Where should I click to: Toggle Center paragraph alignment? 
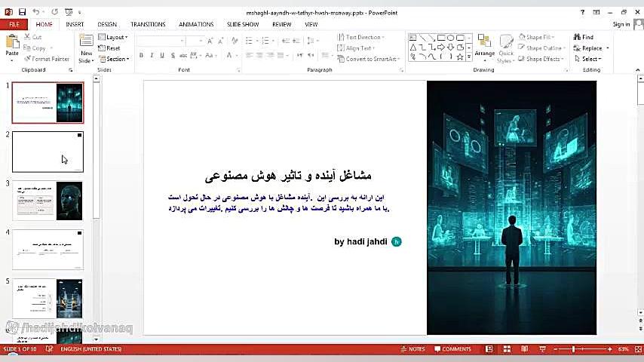260,55
